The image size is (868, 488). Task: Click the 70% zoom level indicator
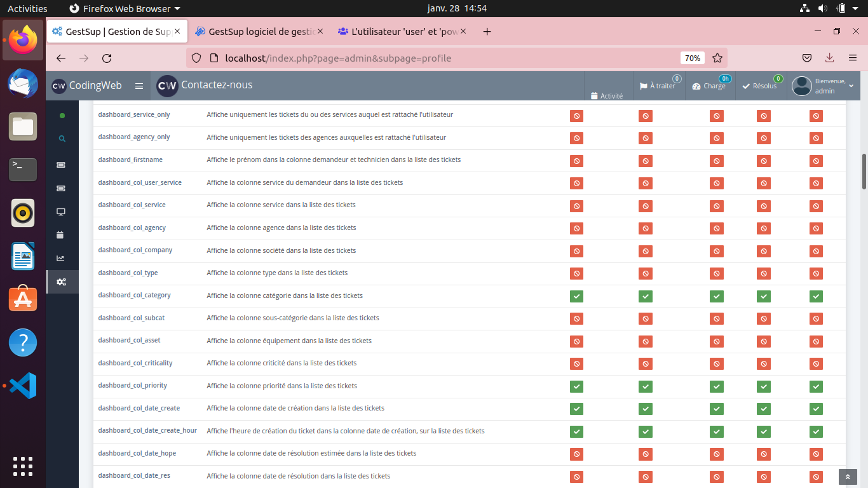(x=693, y=58)
